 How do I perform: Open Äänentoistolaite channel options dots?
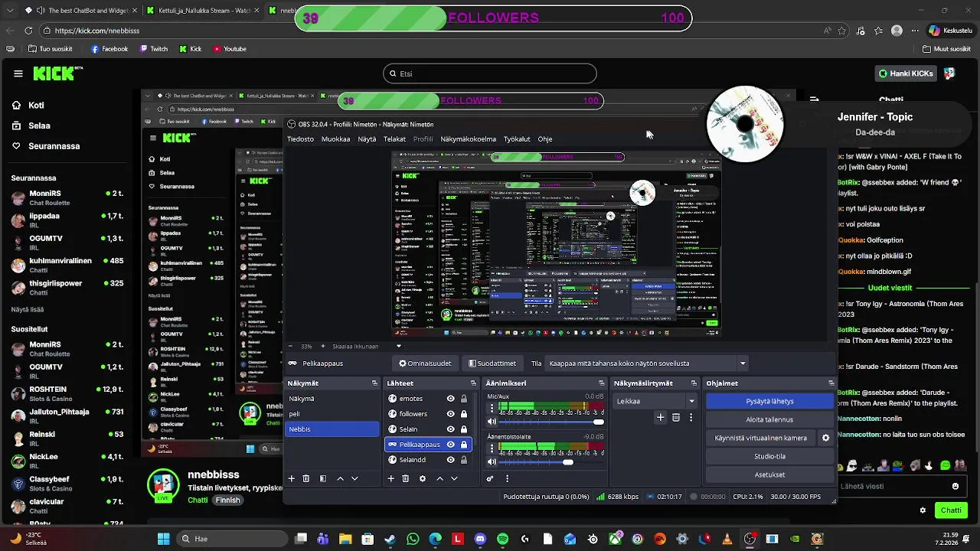(x=492, y=450)
